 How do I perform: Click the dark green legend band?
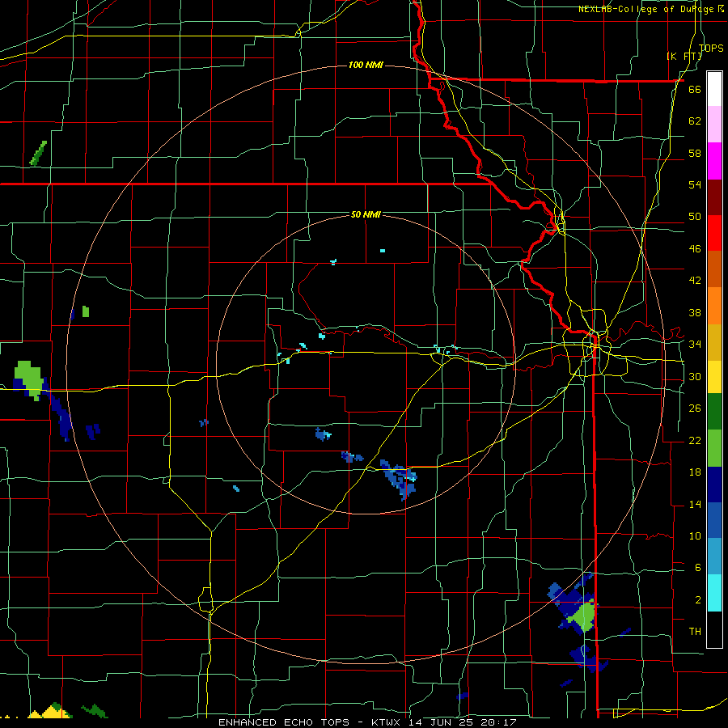point(714,412)
